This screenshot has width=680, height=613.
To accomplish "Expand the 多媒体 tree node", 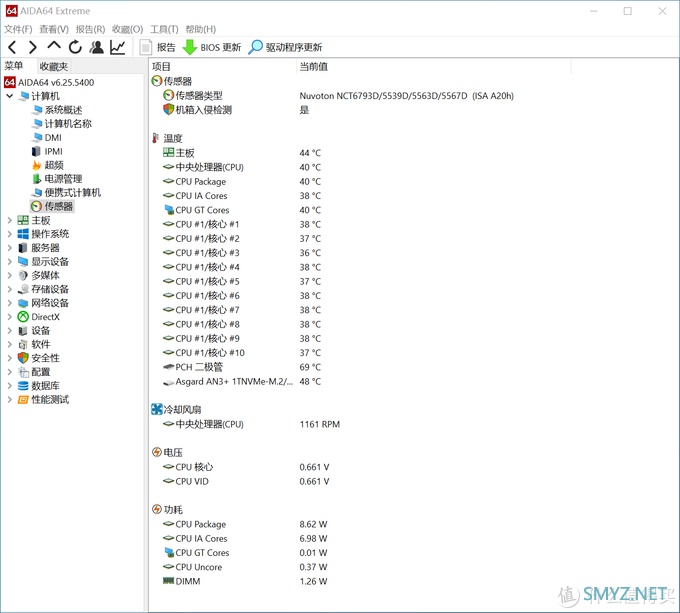I will 10,275.
